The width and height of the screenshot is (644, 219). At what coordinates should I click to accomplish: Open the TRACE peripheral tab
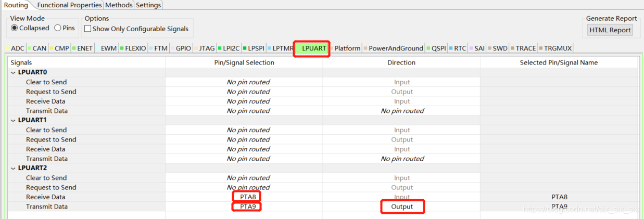tap(524, 48)
